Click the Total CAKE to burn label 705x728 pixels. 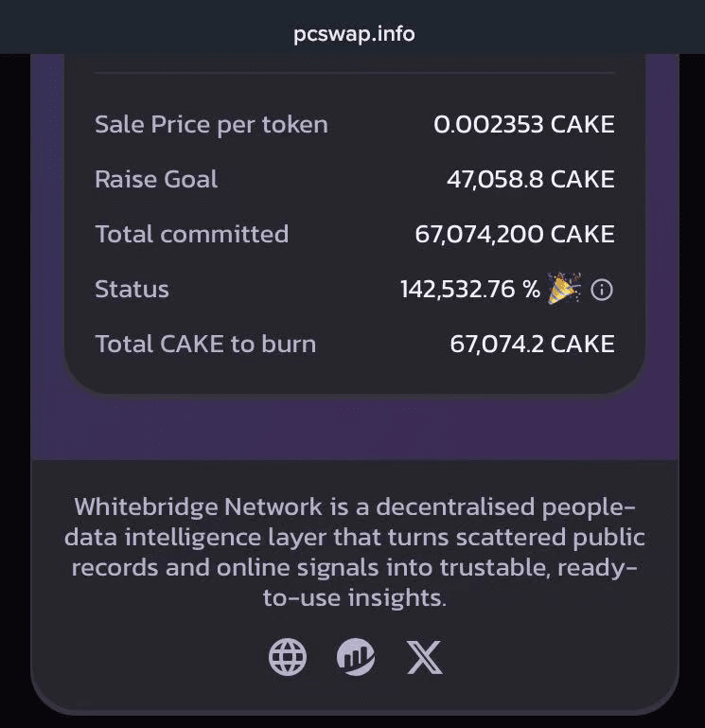coord(205,344)
